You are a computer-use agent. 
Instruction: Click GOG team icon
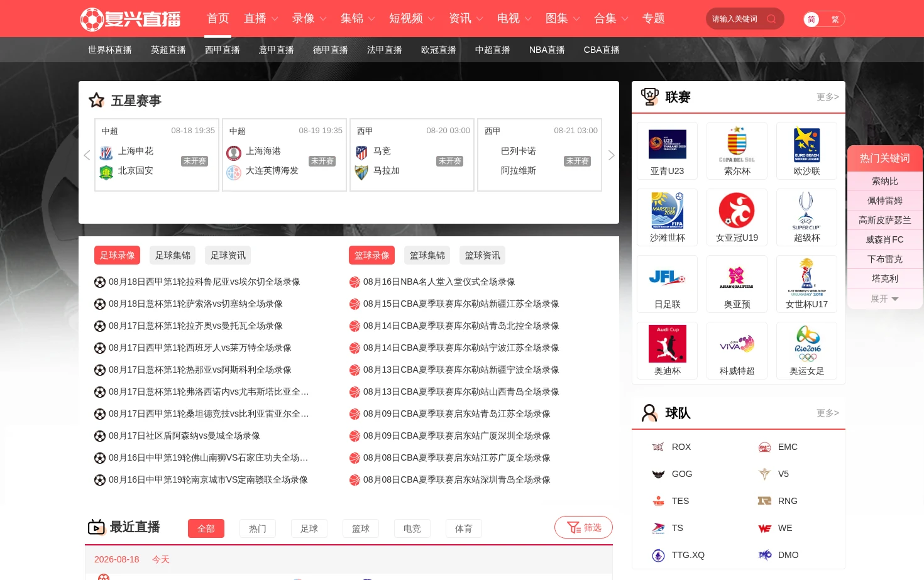point(658,474)
